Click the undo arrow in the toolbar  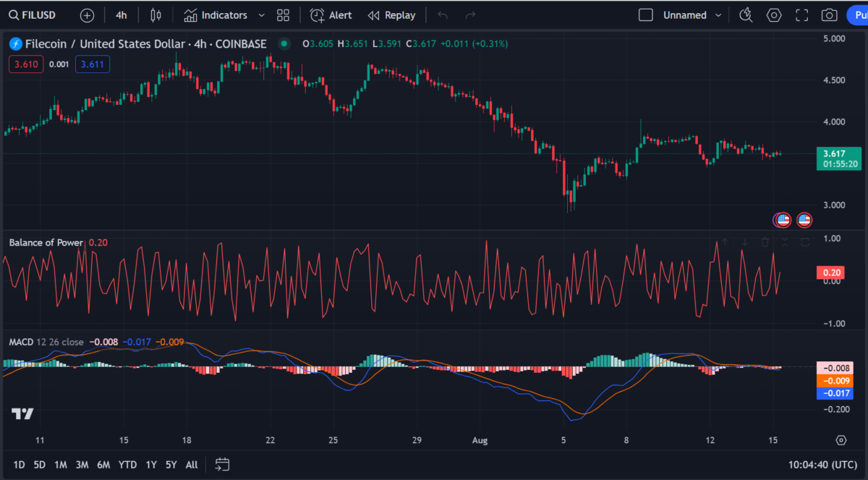tap(443, 15)
